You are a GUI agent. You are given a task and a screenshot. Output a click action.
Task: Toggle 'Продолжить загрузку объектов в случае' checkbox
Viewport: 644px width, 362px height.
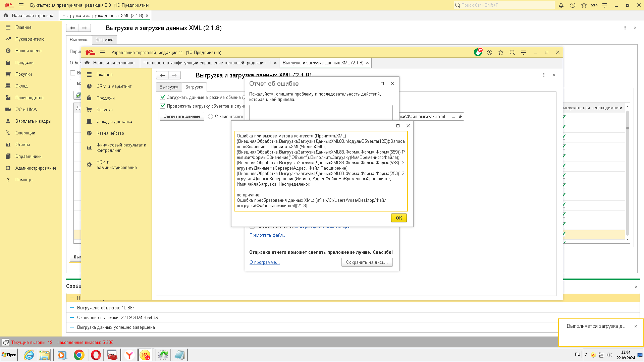point(163,106)
